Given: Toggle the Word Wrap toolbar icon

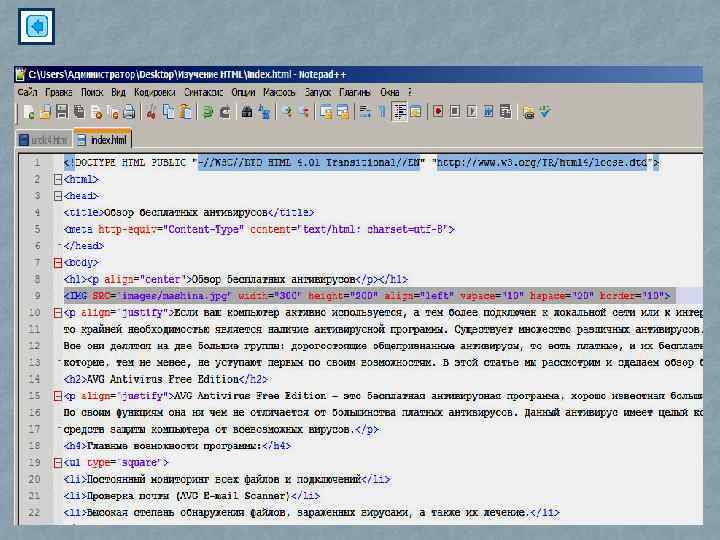Looking at the screenshot, I should tap(366, 112).
